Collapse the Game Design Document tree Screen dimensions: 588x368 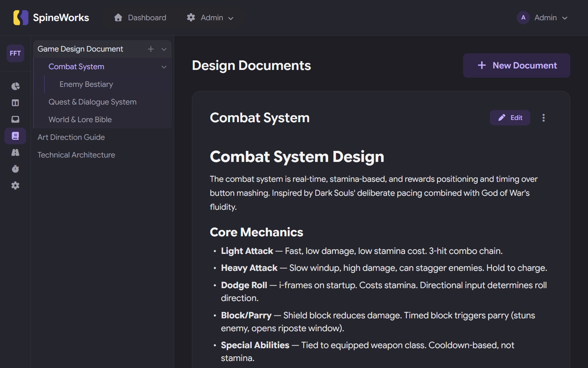(164, 49)
